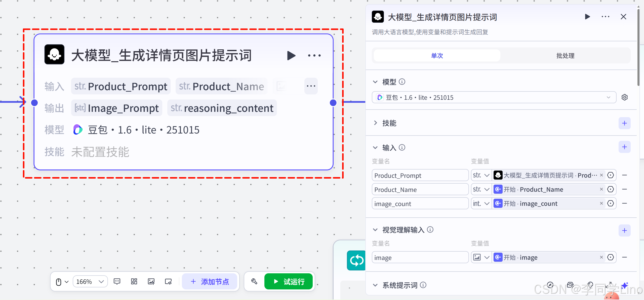The width and height of the screenshot is (644, 300).
Task: Click the Product_Prompt variable name field
Action: 420,175
